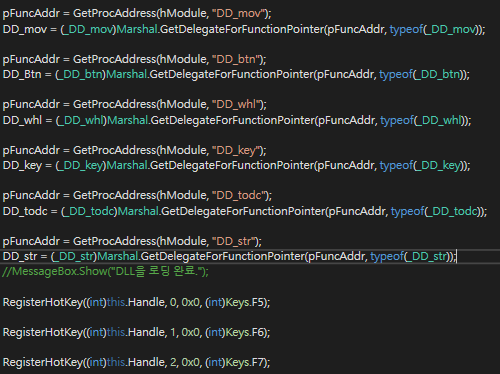Click the string "DD_mov" in GetProcAddress line
The image size is (500, 374).
tap(239, 14)
